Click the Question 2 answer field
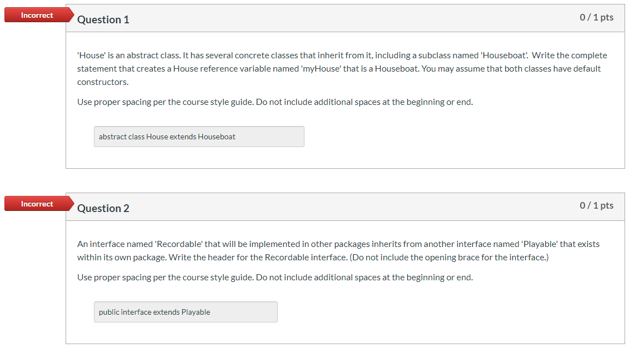The height and width of the screenshot is (348, 644). [x=186, y=312]
